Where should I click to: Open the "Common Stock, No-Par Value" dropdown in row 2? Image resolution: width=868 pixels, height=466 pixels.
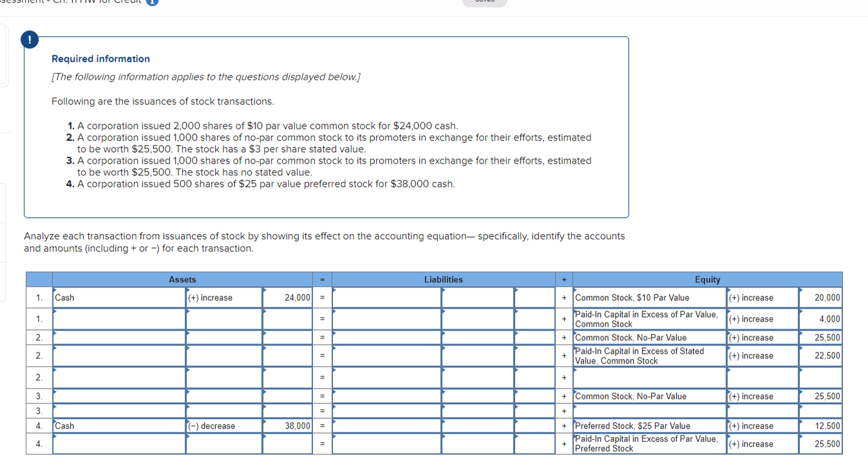[x=646, y=337]
